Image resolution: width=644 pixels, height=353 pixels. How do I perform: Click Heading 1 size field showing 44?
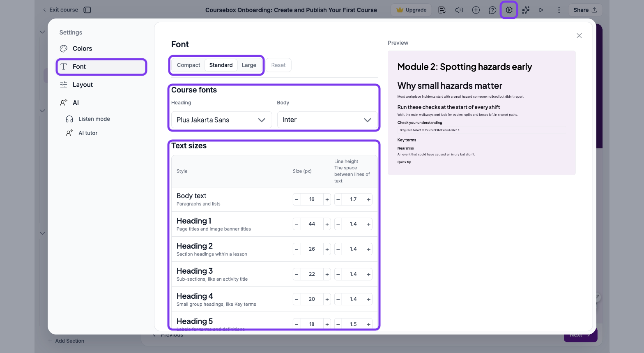point(312,224)
